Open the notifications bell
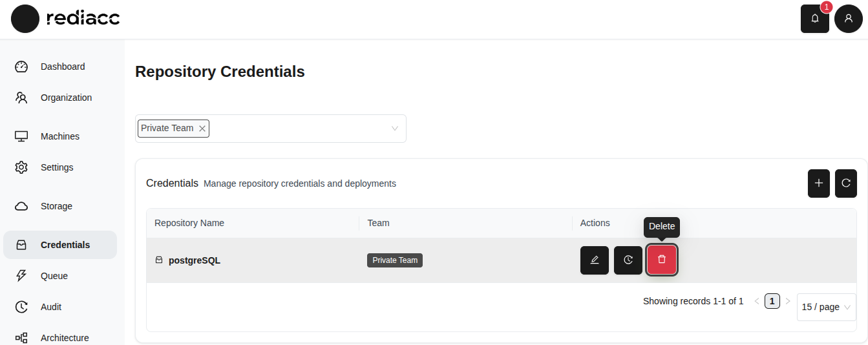Screen dimensions: 868x345 click(x=814, y=19)
